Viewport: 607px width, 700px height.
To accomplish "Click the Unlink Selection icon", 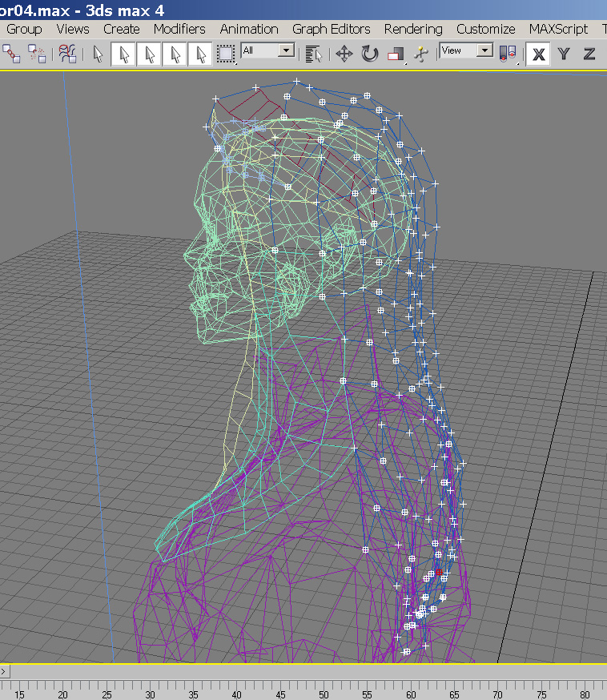I will tap(37, 54).
